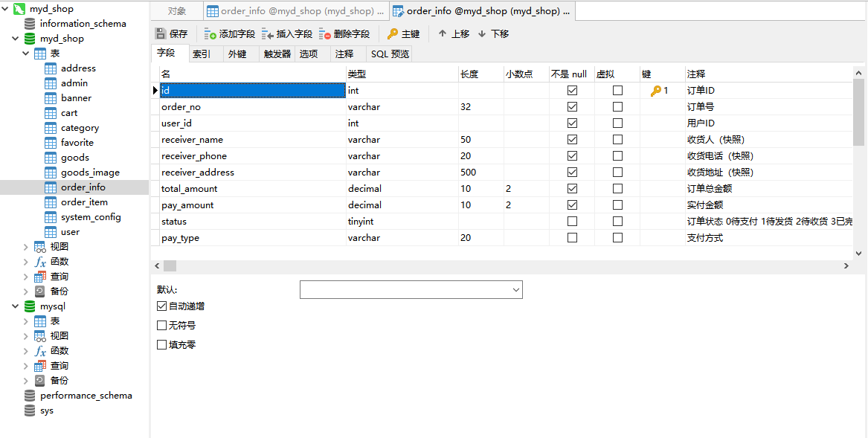Screen dimensions: 868x438
Task: Toggle Not null checkbox for pay_type row
Action: [x=573, y=238]
